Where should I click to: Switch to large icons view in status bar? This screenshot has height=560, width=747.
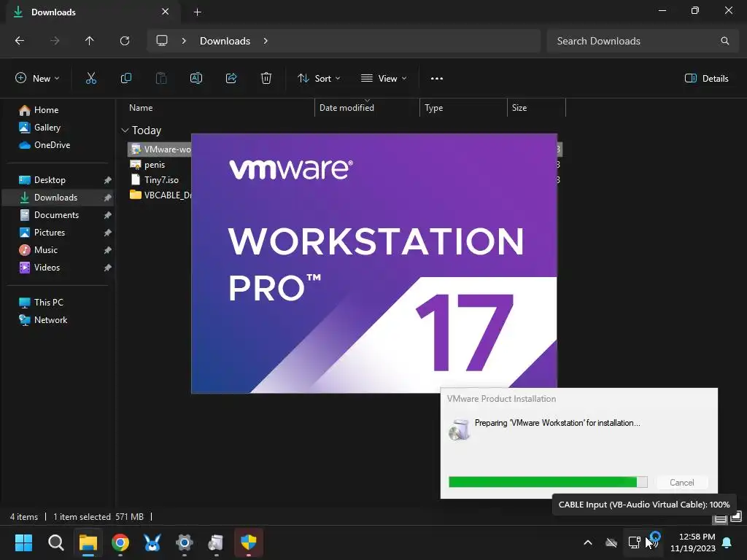click(x=737, y=516)
